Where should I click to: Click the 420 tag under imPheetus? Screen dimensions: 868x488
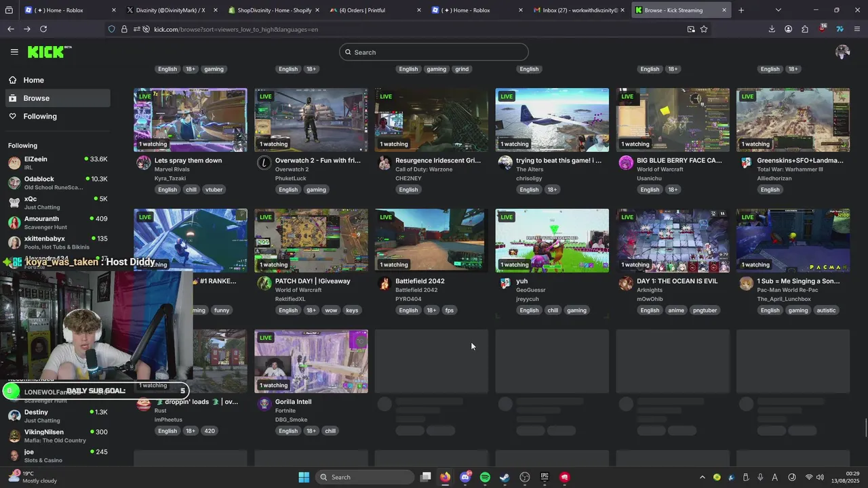tap(210, 431)
